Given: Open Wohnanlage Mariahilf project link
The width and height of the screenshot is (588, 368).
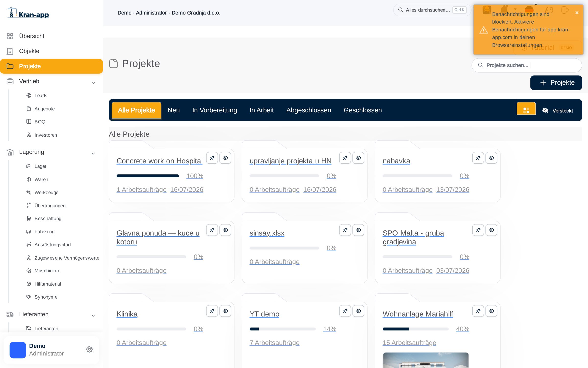Looking at the screenshot, I should pos(418,314).
